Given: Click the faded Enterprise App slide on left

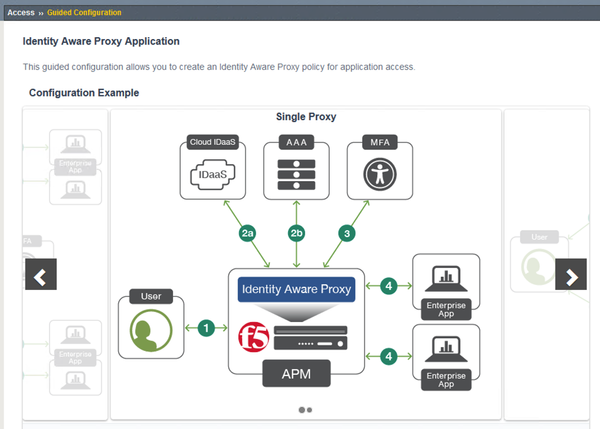Looking at the screenshot, I should 65,264.
